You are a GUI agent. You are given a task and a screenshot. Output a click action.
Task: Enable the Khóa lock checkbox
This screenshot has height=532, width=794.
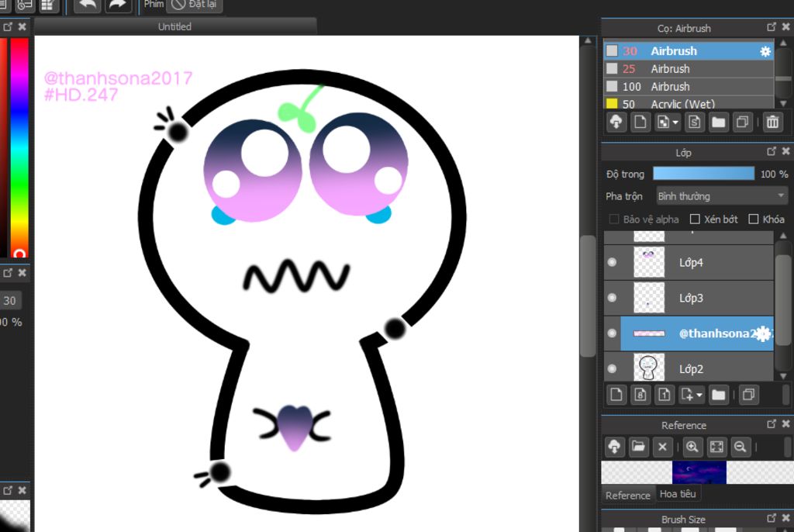pyautogui.click(x=754, y=219)
